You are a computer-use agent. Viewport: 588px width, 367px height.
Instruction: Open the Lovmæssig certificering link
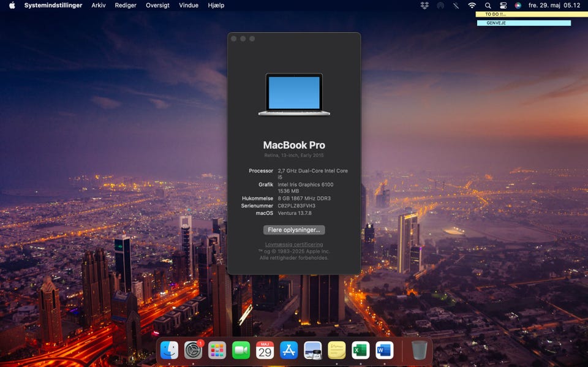tap(294, 244)
